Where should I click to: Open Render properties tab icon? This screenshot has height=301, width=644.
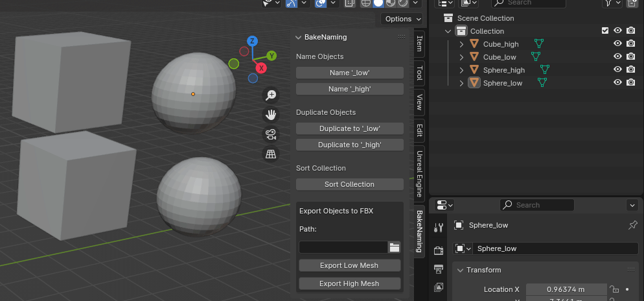(439, 250)
